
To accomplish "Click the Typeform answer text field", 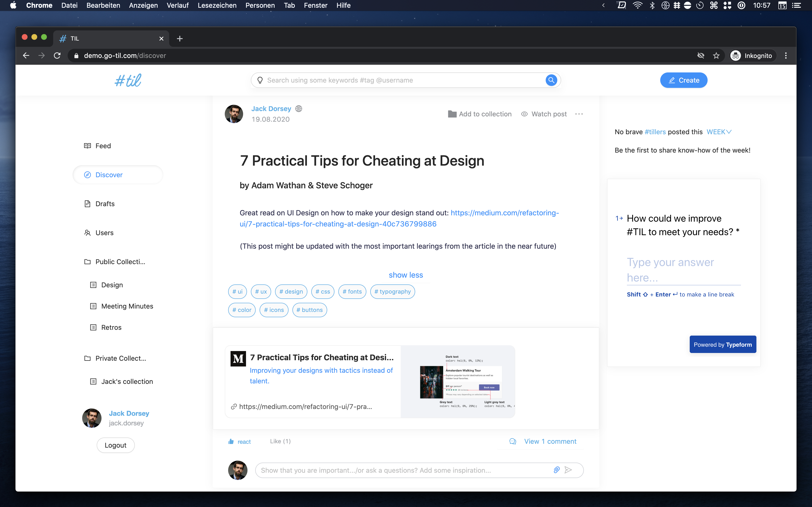I will pyautogui.click(x=683, y=270).
